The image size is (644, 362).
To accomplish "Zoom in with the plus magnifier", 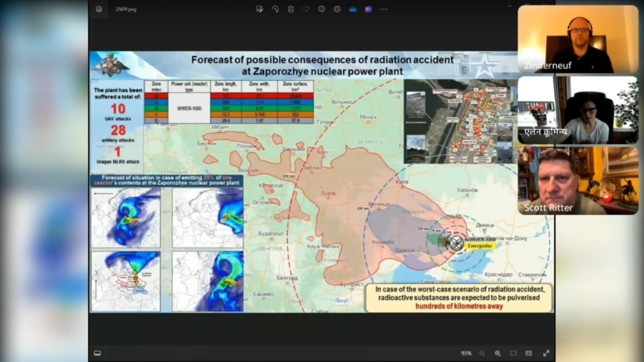I will (x=498, y=353).
